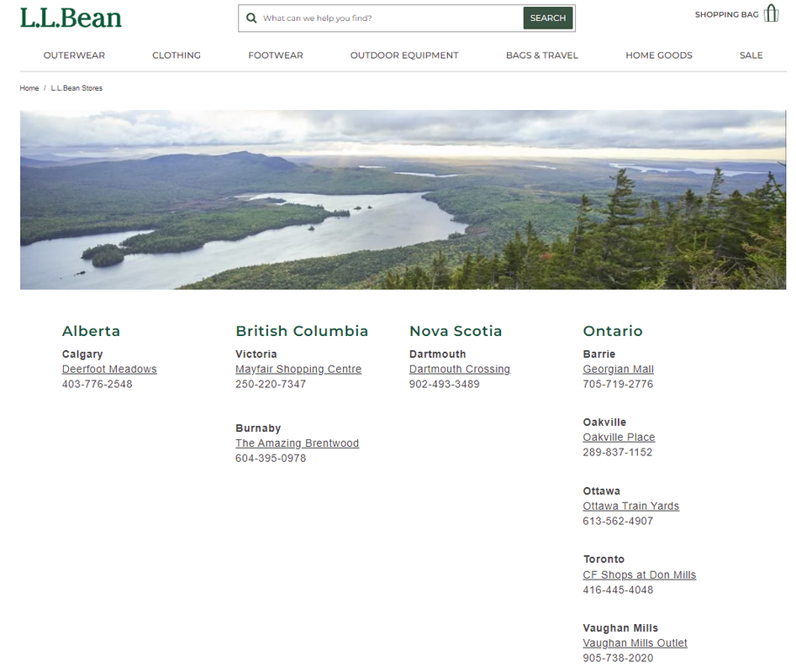796x672 pixels.
Task: Open the BAGS & TRAVEL menu
Action: (542, 55)
